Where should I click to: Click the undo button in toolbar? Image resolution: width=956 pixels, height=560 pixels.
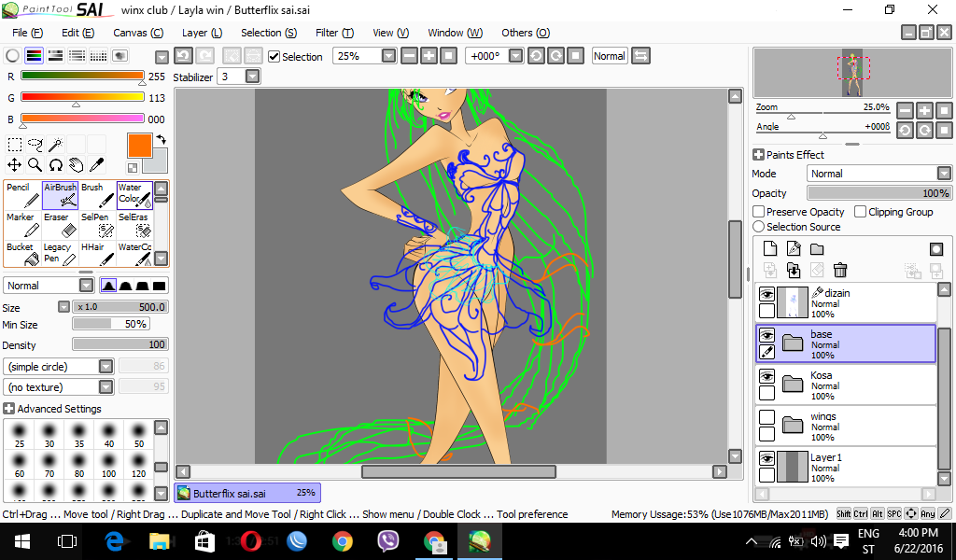[184, 56]
